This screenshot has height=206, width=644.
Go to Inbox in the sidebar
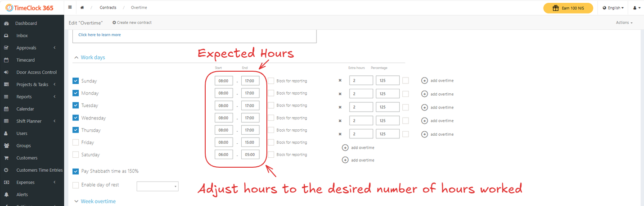[22, 36]
